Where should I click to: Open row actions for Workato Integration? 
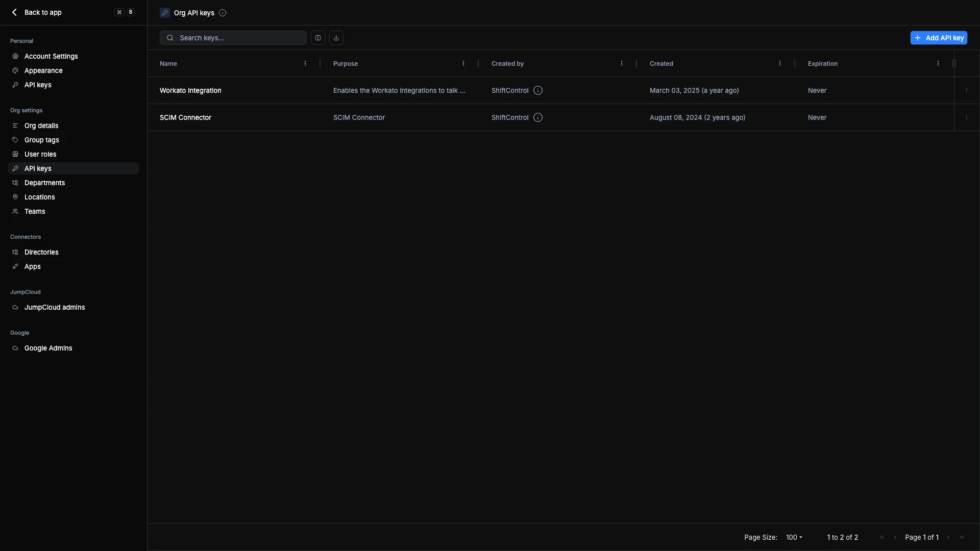point(966,90)
